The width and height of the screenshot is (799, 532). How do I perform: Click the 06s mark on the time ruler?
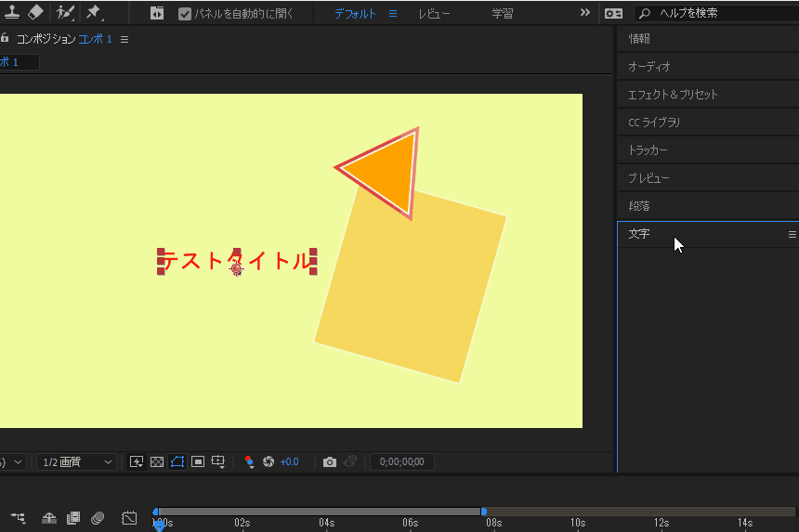coord(411,523)
